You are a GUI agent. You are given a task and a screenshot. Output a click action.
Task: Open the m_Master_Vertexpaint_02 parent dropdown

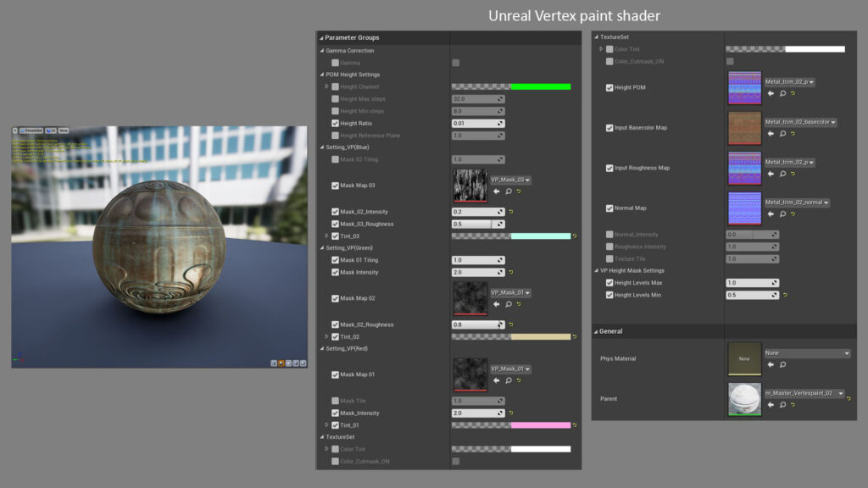(x=805, y=393)
